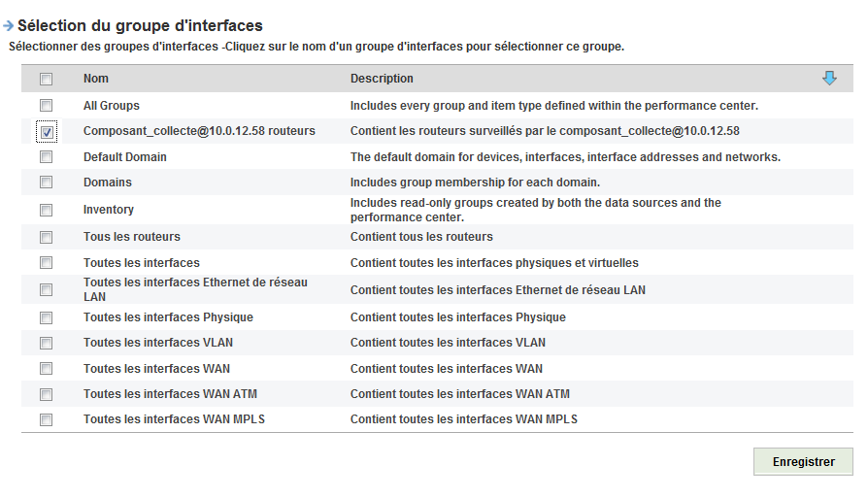Check the Toutes les interfaces VLAN checkbox

pyautogui.click(x=47, y=343)
